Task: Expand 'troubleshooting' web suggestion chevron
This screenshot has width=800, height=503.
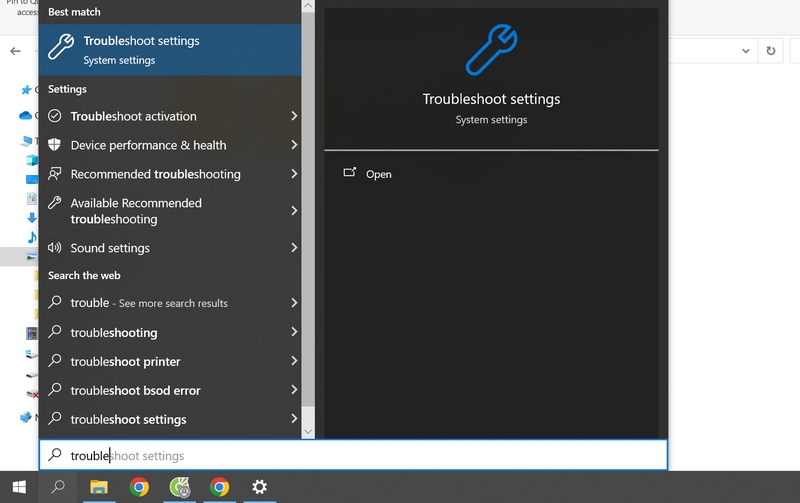Action: coord(294,332)
